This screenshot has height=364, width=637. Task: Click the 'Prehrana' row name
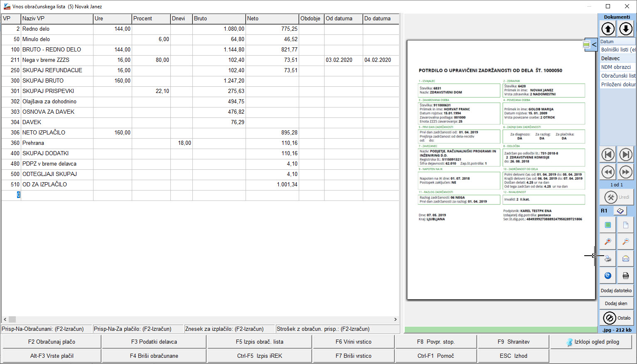tap(33, 143)
